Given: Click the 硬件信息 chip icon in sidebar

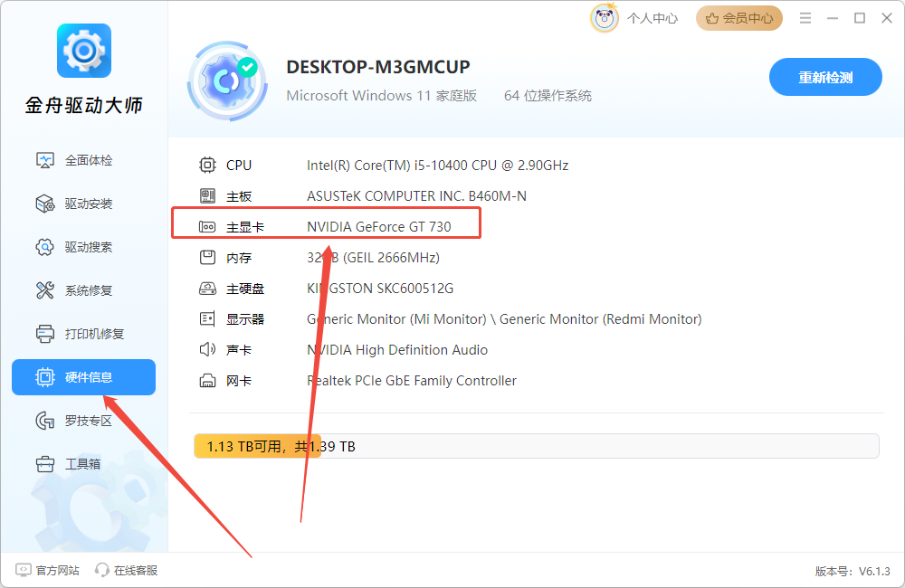Looking at the screenshot, I should point(45,377).
